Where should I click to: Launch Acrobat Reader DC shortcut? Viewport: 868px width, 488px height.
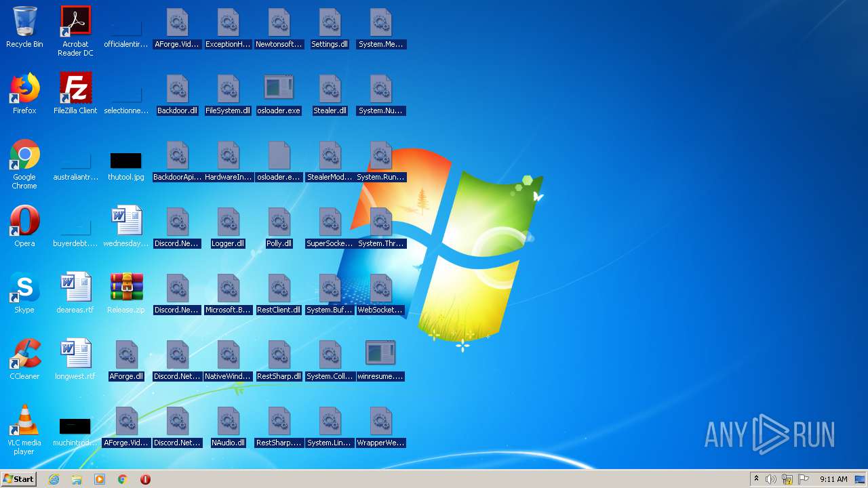click(x=75, y=31)
